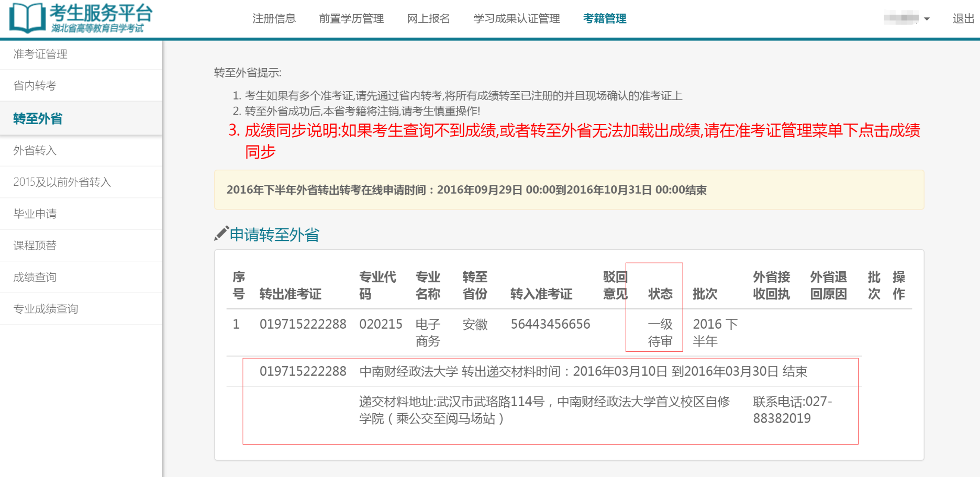Screen dimensions: 980x477
Task: Click the 驳回意见 column header
Action: [x=615, y=285]
